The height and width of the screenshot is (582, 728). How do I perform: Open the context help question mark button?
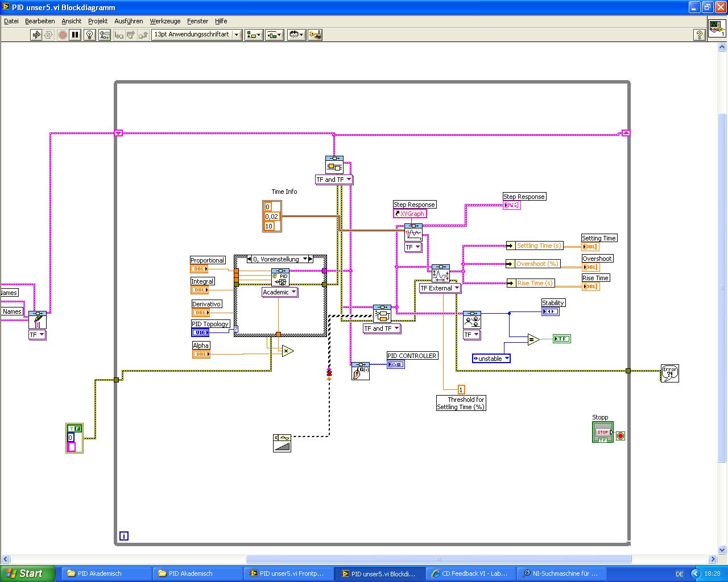click(700, 35)
